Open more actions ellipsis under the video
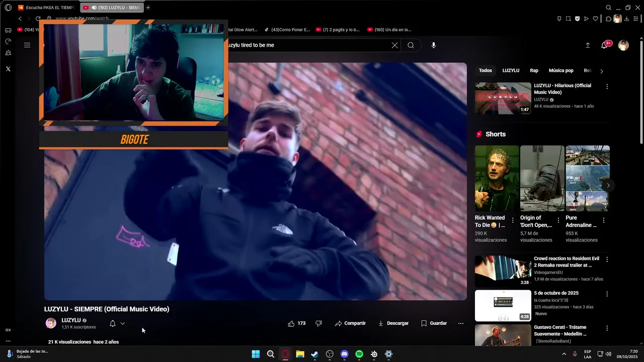The height and width of the screenshot is (362, 644). pyautogui.click(x=460, y=323)
